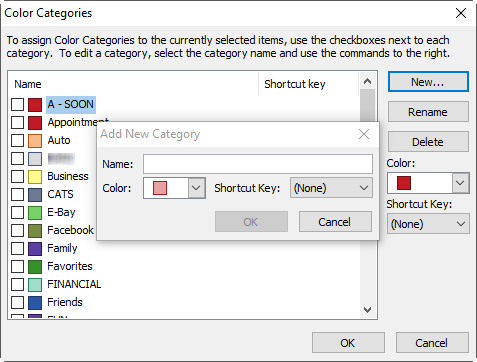This screenshot has height=362, width=477.
Task: Click the red swatch for A - SOON
Action: click(35, 104)
